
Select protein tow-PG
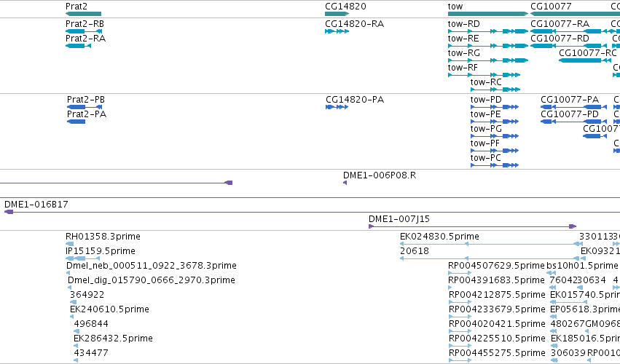pos(486,129)
